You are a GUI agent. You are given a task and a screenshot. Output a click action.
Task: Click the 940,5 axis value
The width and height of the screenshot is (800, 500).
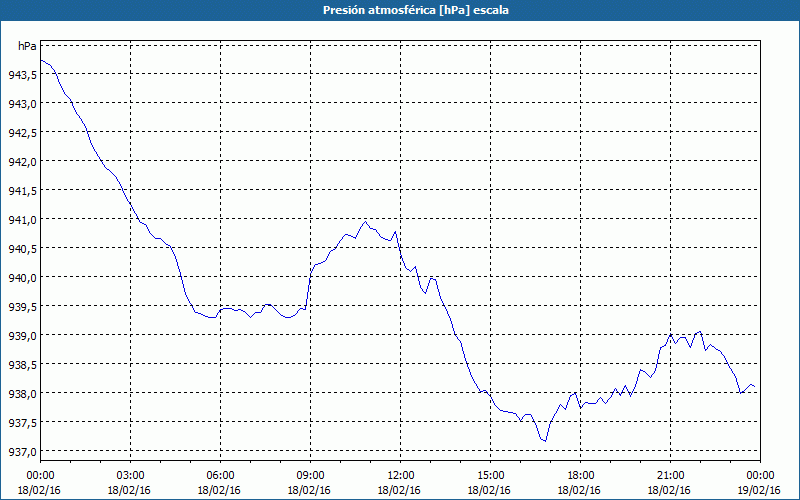pyautogui.click(x=22, y=248)
